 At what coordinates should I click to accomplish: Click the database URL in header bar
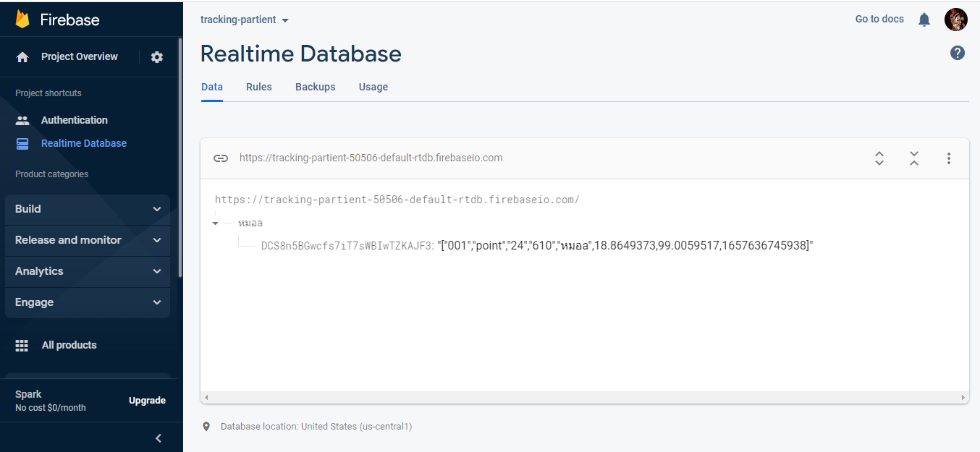pyautogui.click(x=371, y=158)
